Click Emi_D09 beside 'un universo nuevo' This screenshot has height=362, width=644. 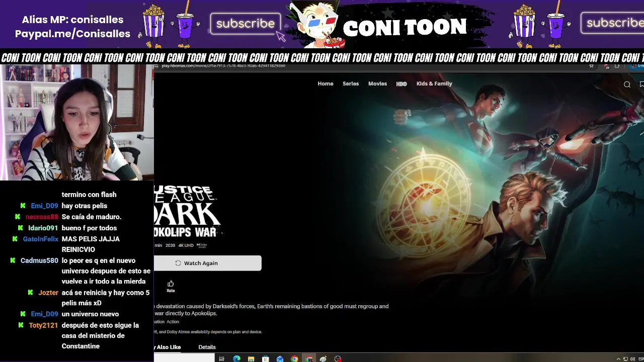44,314
